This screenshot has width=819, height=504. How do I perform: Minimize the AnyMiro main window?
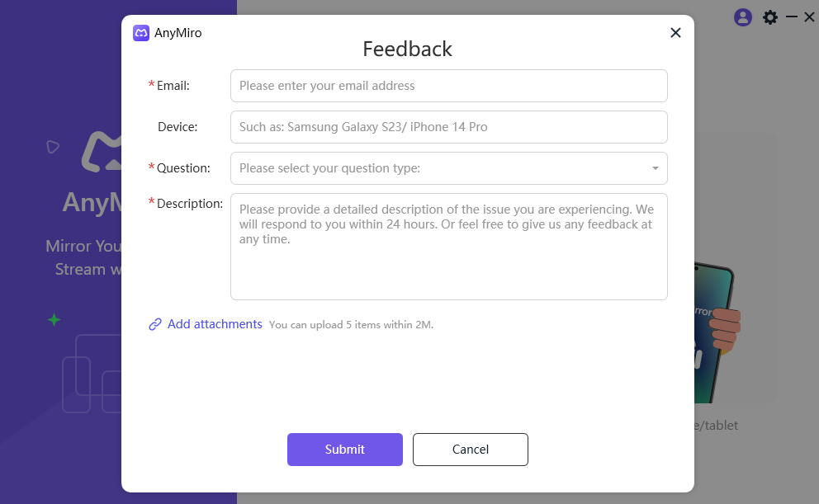tap(791, 17)
